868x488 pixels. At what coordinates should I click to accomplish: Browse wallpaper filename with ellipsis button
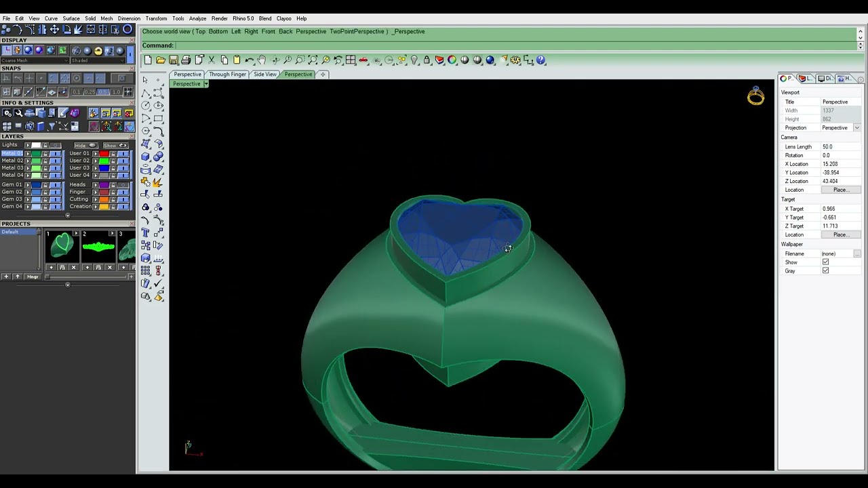point(857,253)
